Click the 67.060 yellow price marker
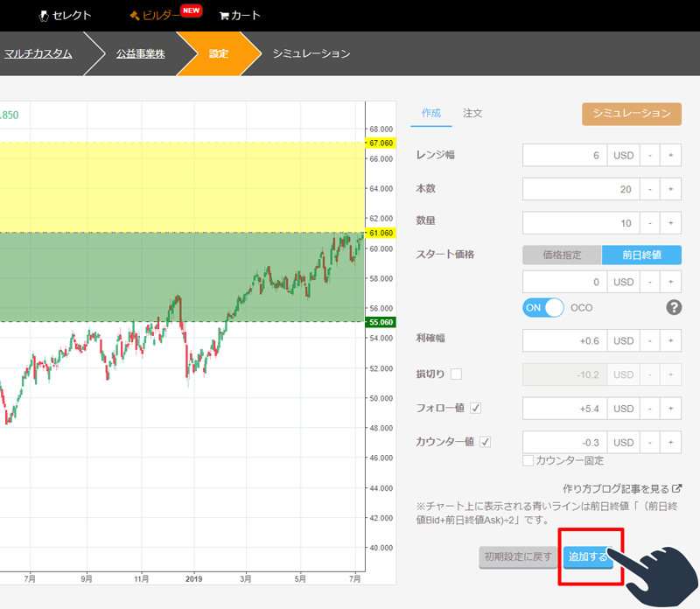 (x=381, y=143)
